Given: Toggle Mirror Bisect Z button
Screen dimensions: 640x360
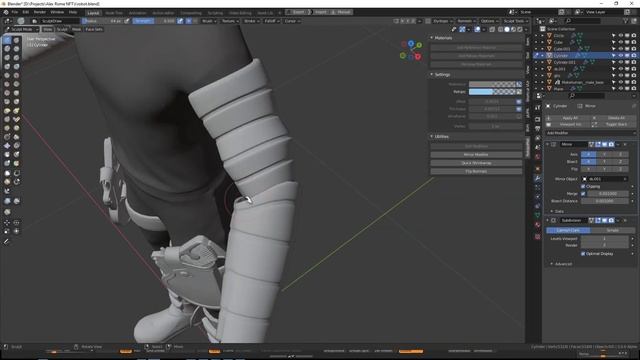Looking at the screenshot, I should 620,162.
